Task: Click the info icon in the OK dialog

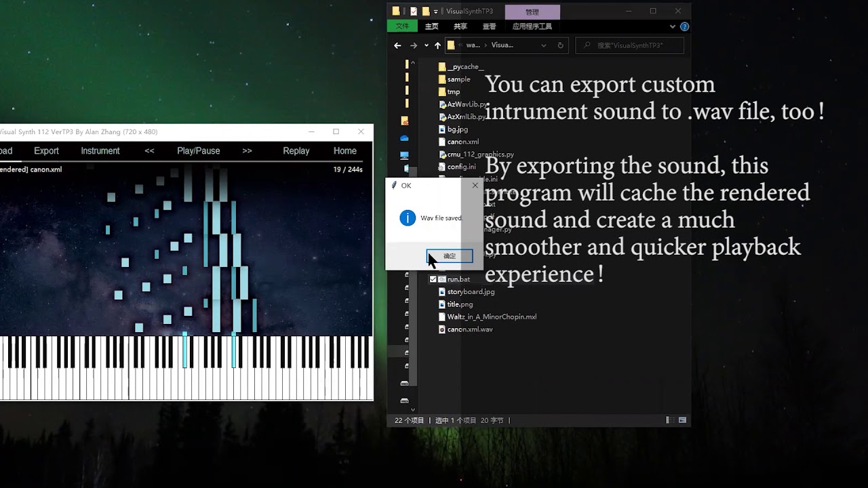Action: point(408,218)
